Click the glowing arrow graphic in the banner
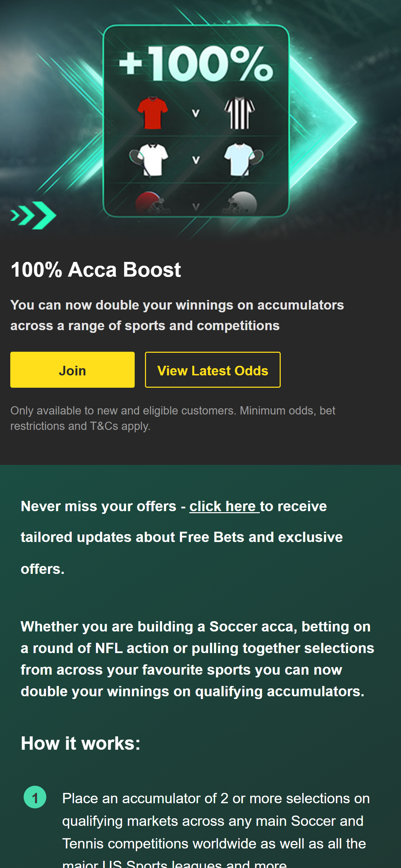Screen dimensions: 401x868 point(326,120)
